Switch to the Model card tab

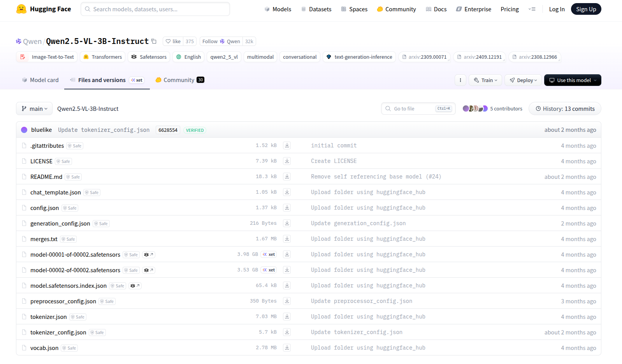click(x=40, y=80)
